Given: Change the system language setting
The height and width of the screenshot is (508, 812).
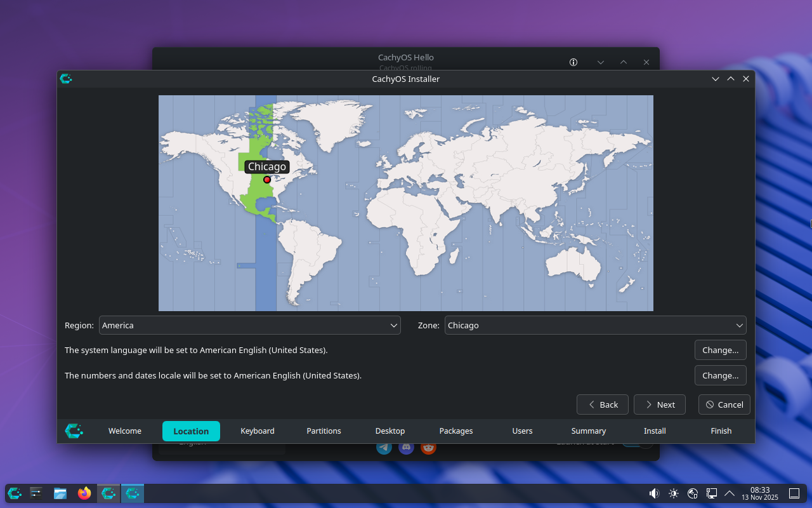Looking at the screenshot, I should point(721,350).
